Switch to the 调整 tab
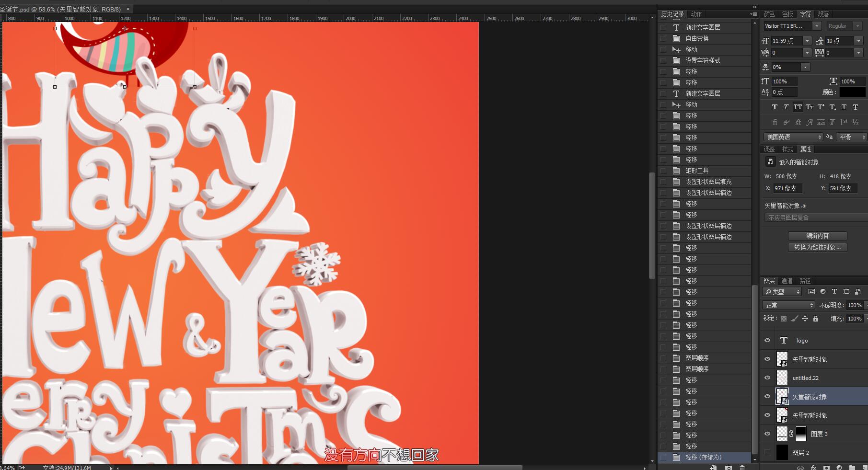 pyautogui.click(x=769, y=149)
